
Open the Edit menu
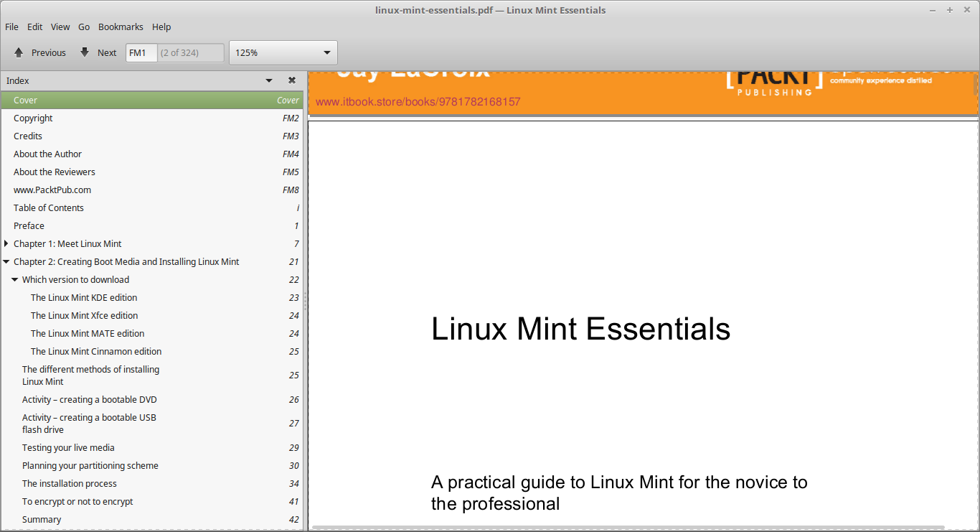pyautogui.click(x=35, y=27)
